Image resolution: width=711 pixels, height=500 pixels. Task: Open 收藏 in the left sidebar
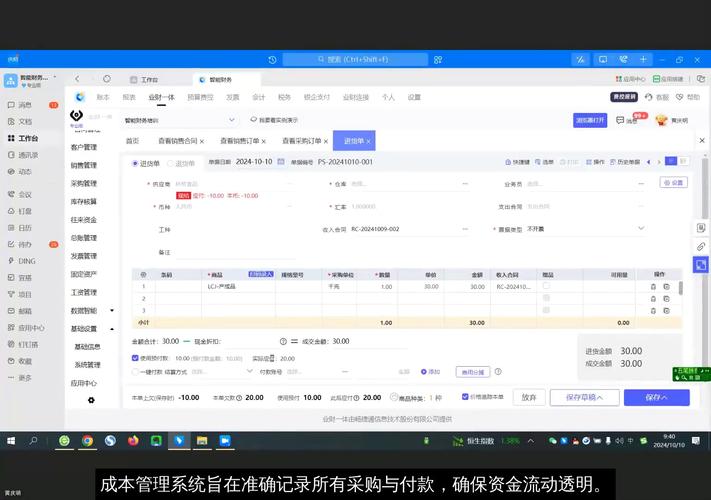[x=20, y=361]
